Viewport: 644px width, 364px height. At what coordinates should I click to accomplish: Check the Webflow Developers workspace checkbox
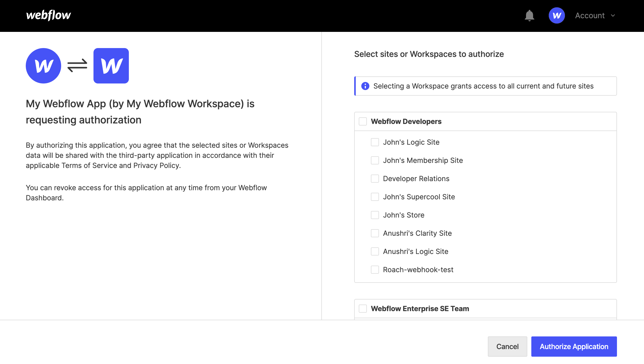[363, 121]
